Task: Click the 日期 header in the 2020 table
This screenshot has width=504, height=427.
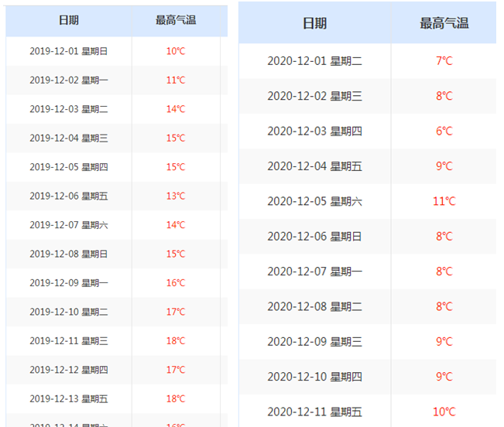Action: pyautogui.click(x=314, y=23)
